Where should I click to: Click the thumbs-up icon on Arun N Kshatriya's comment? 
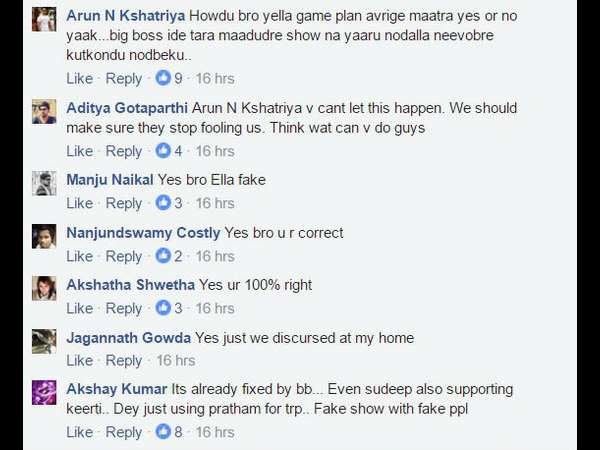coord(162,78)
